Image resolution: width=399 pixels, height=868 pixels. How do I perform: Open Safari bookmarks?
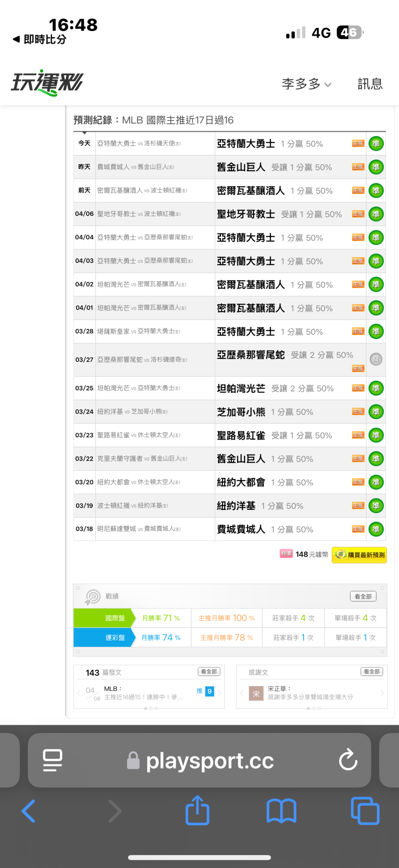pos(282,811)
